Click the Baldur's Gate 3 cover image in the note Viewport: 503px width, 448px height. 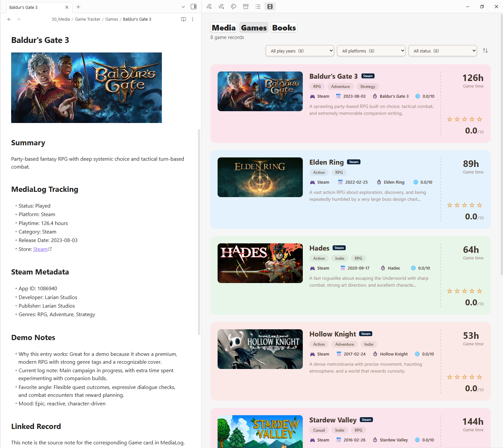pyautogui.click(x=87, y=88)
